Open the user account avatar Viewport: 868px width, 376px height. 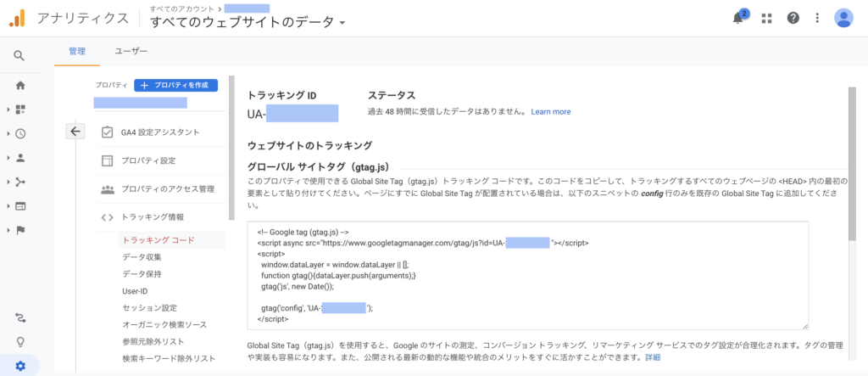tap(843, 19)
